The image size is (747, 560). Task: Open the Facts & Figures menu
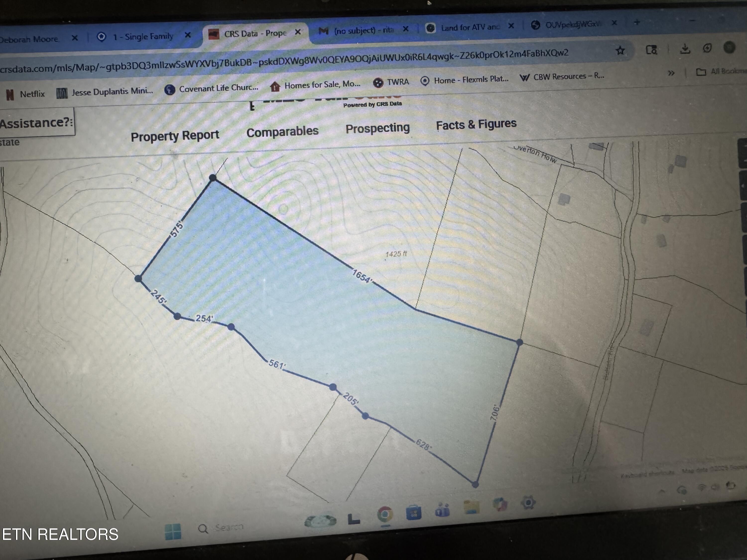476,124
